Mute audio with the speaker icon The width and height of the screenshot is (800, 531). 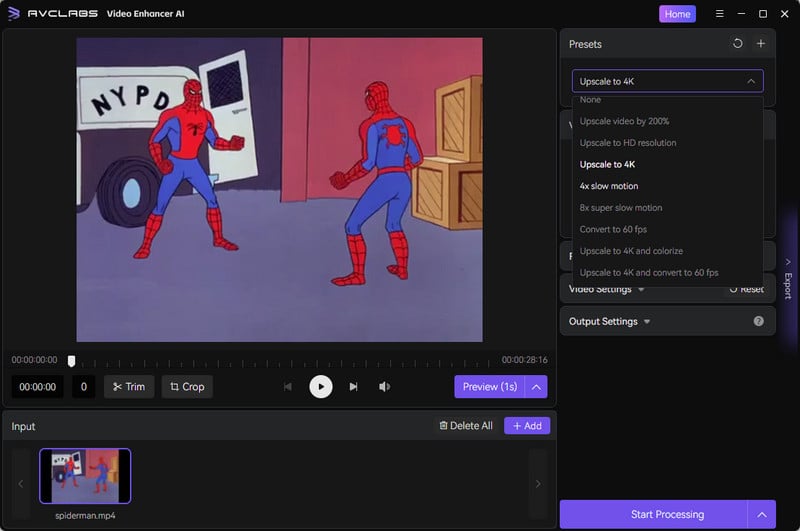pyautogui.click(x=384, y=387)
